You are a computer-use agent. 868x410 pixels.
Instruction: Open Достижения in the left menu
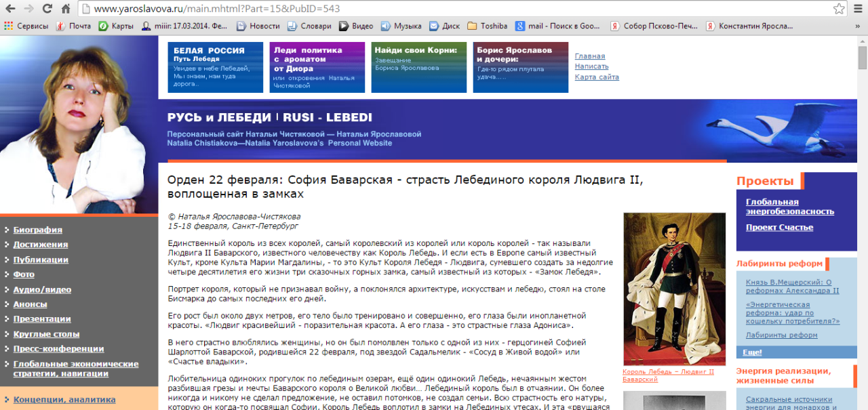click(41, 245)
